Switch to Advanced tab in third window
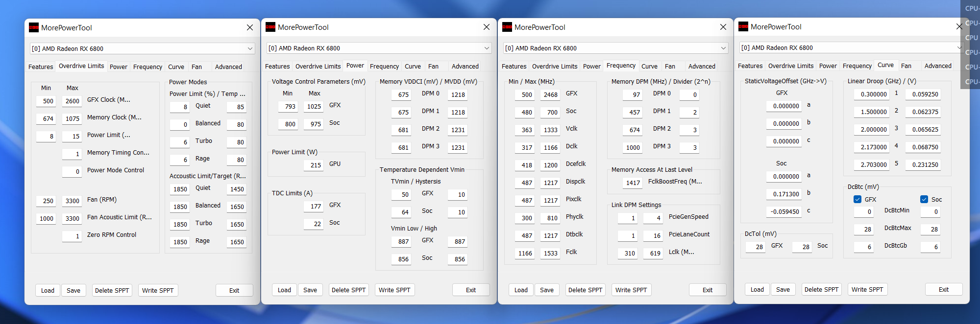Screen dimensions: 980x324 click(x=702, y=66)
